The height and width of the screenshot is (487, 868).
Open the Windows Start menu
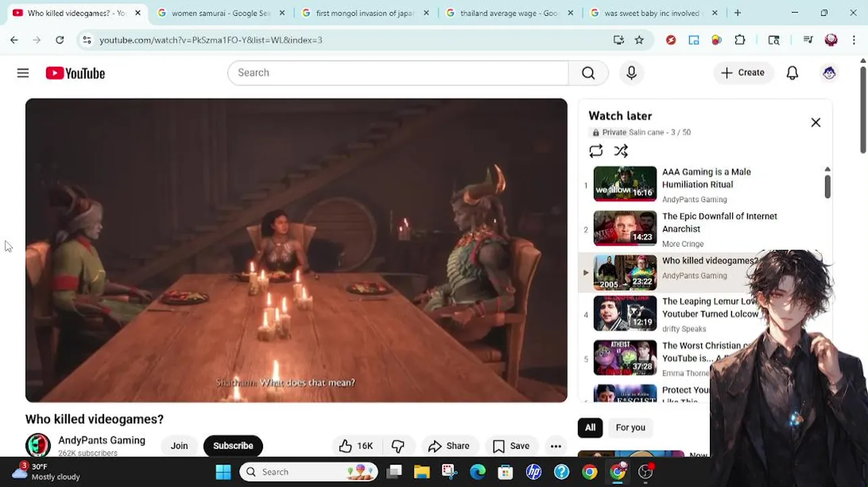[x=223, y=471]
